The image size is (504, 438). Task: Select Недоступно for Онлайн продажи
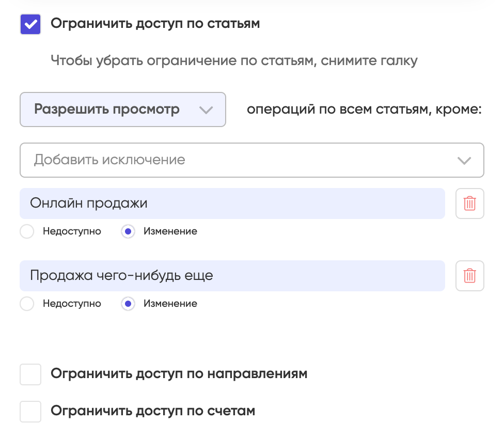(27, 231)
